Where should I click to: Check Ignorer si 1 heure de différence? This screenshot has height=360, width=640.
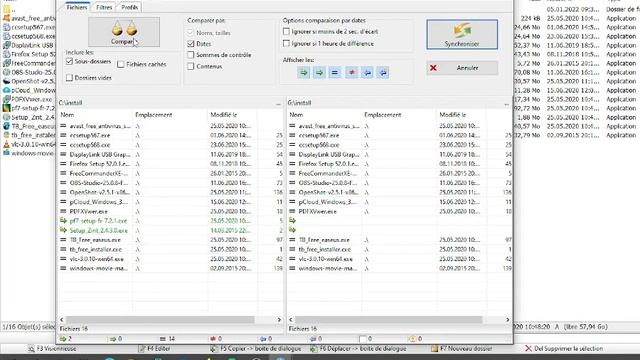tap(286, 43)
